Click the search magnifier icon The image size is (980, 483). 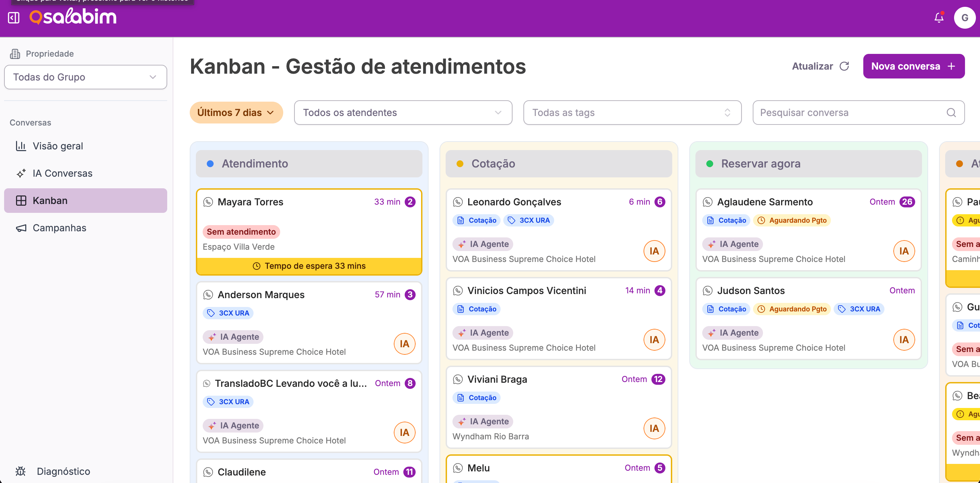951,113
